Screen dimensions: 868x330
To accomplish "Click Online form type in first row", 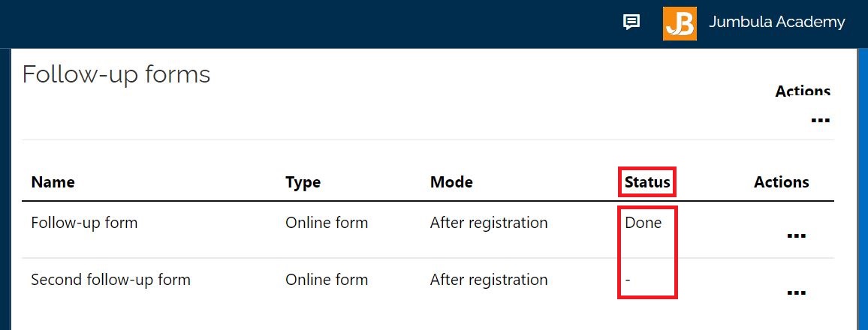I will (x=327, y=223).
